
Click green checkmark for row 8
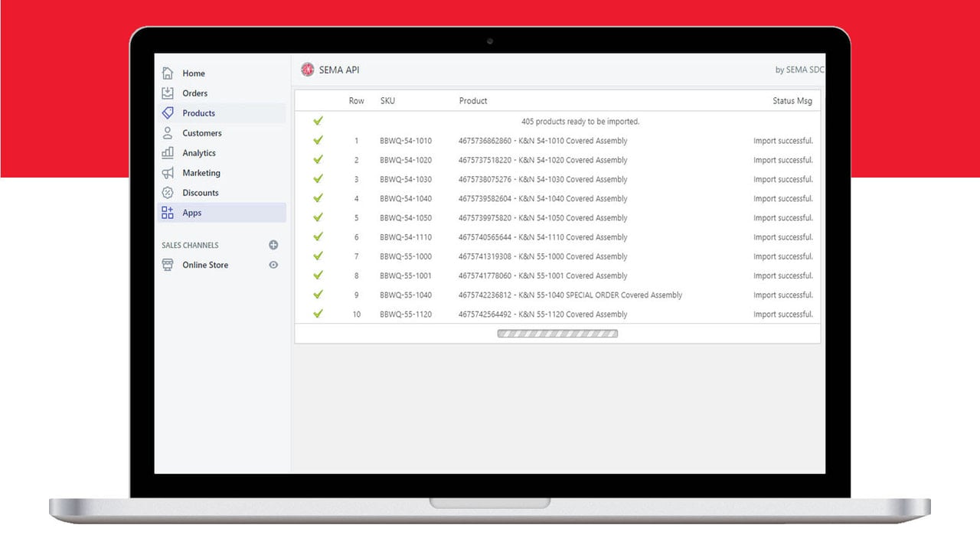pyautogui.click(x=318, y=275)
